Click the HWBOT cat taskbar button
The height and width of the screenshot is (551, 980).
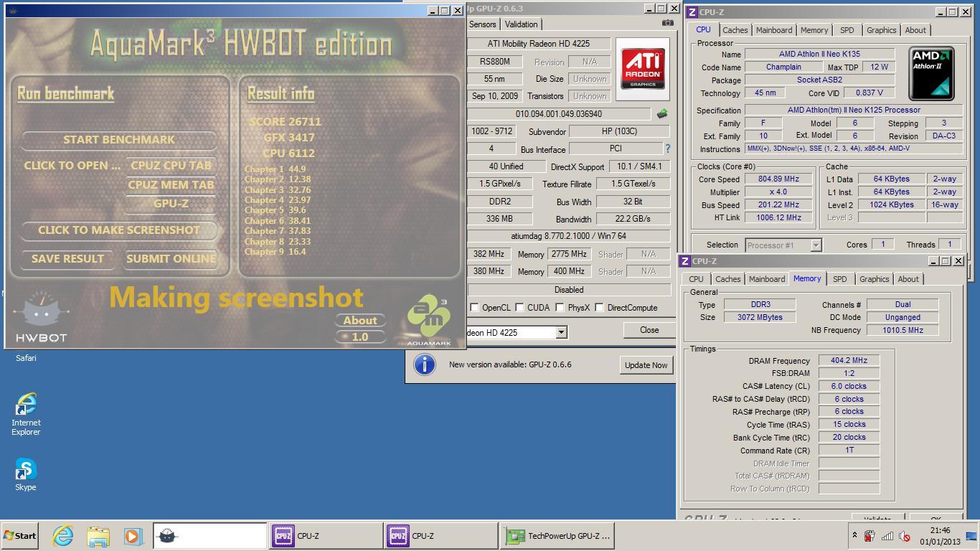pyautogui.click(x=210, y=536)
